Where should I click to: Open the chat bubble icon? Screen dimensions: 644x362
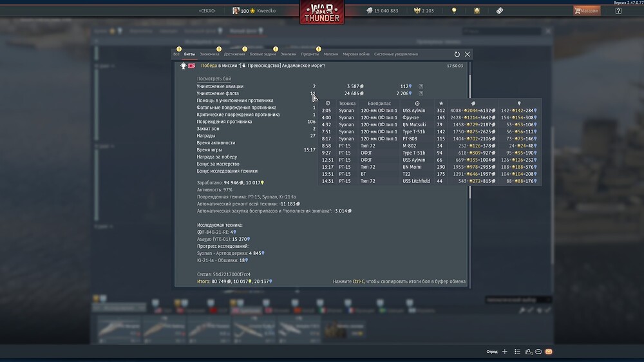pyautogui.click(x=538, y=352)
